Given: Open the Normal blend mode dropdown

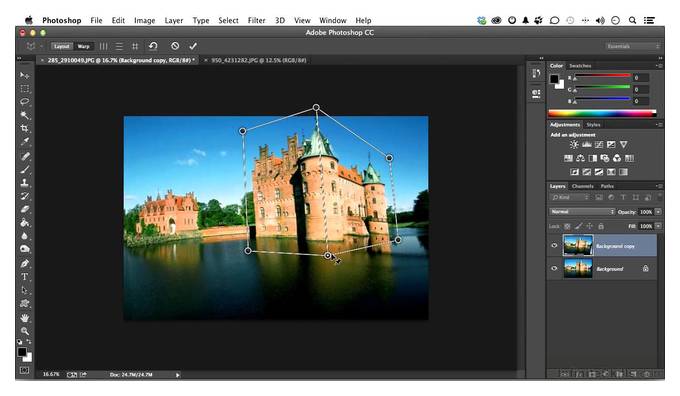Looking at the screenshot, I should [x=582, y=212].
